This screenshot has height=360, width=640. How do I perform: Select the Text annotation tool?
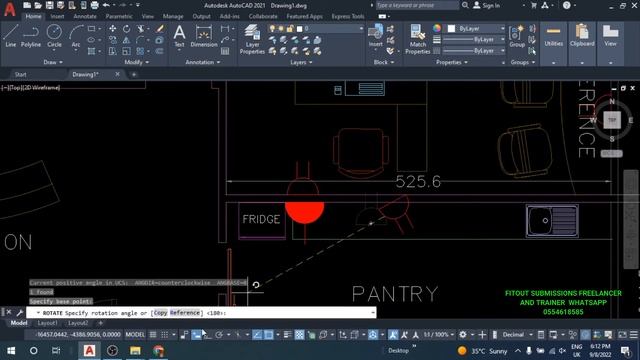[x=179, y=36]
